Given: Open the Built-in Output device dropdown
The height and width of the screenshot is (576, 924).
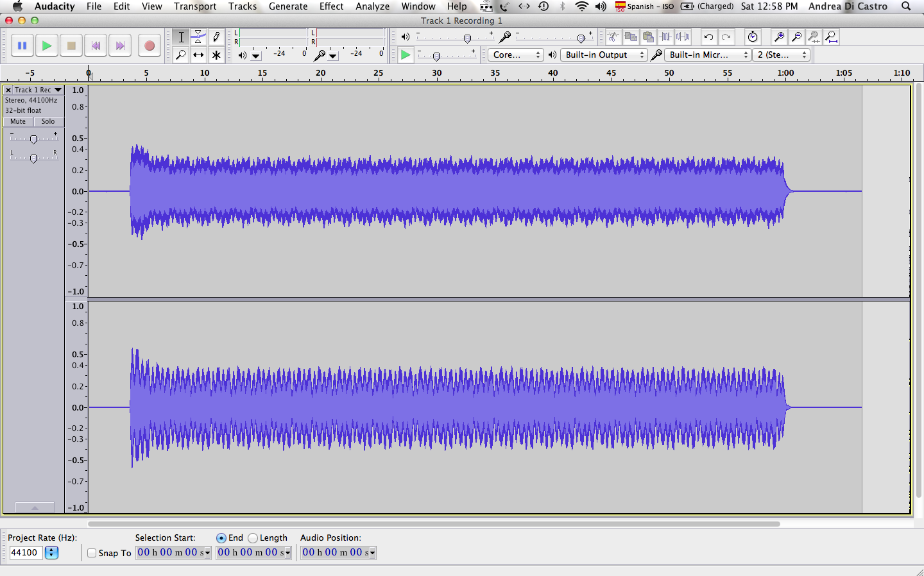Looking at the screenshot, I should click(603, 55).
